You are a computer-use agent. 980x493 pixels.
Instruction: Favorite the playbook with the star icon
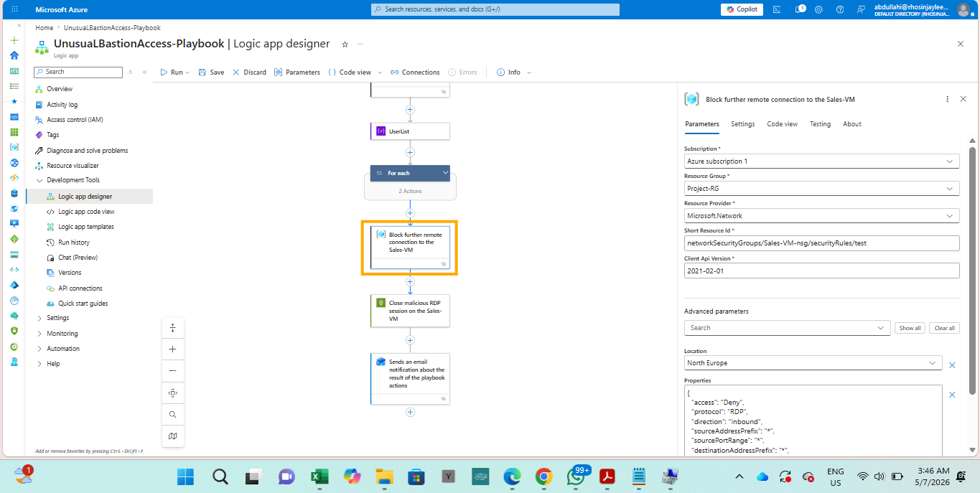tap(345, 44)
